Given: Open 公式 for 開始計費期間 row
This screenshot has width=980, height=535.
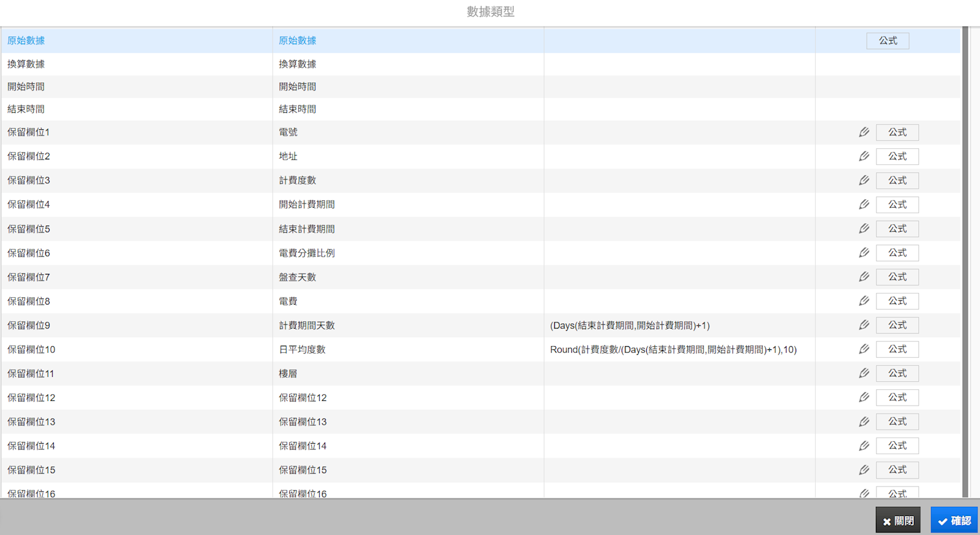Looking at the screenshot, I should click(x=897, y=205).
